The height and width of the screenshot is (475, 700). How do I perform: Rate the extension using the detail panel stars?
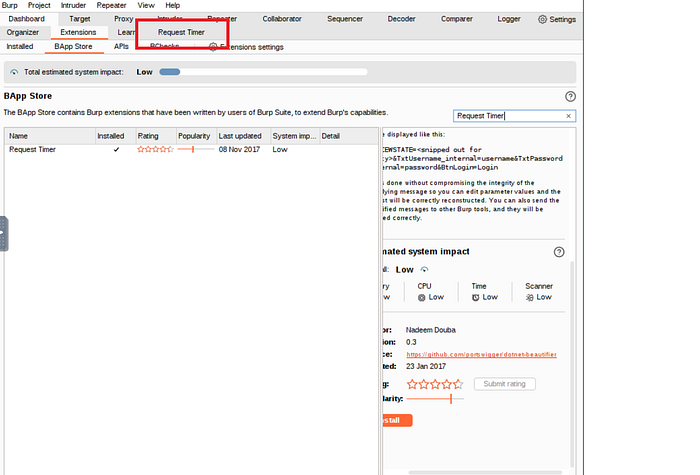tap(435, 384)
